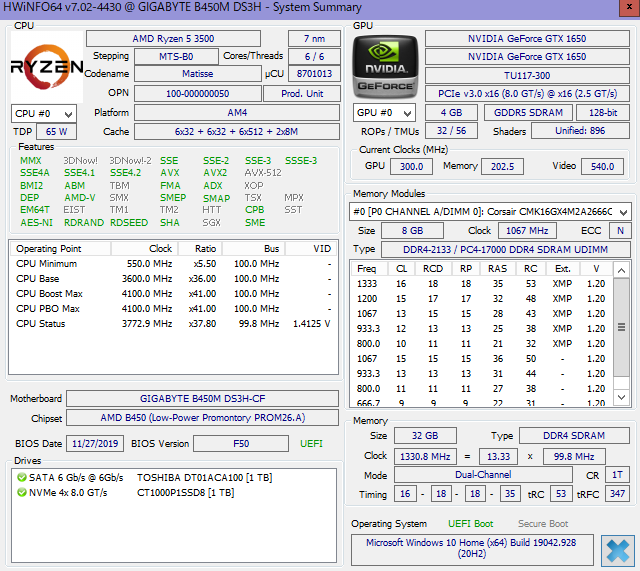Image resolution: width=640 pixels, height=571 pixels.
Task: Click the Freq column header
Action: click(x=367, y=268)
